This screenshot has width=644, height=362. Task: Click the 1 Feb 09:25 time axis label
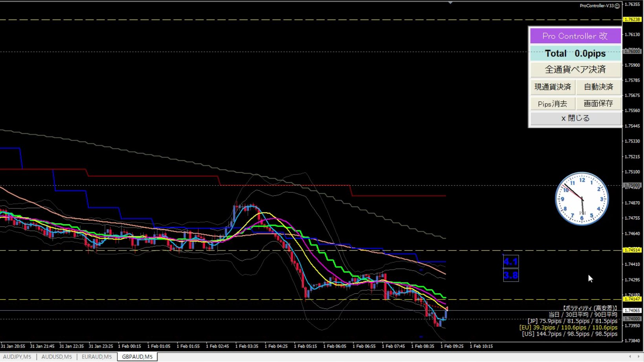[452, 346]
